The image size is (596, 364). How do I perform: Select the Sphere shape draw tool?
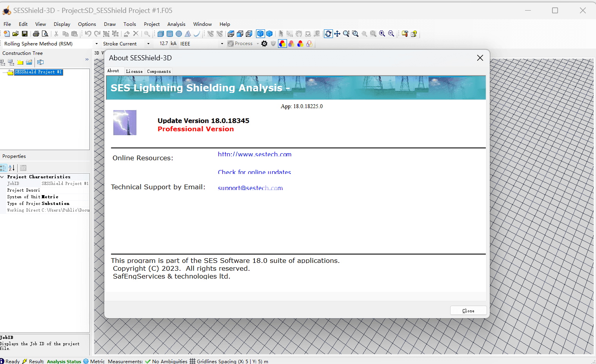click(x=179, y=34)
